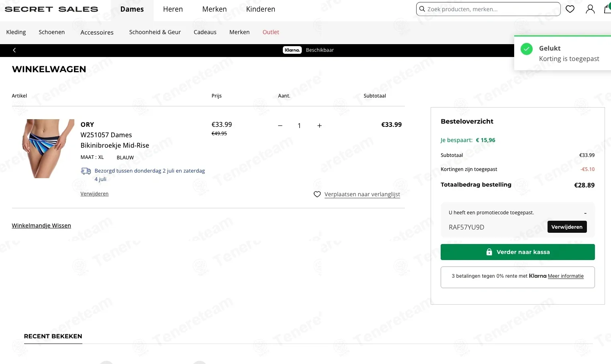Click heart icon beside Verplaatsen naar verlanglijst
Screen dimensions: 611x364
pyautogui.click(x=317, y=194)
